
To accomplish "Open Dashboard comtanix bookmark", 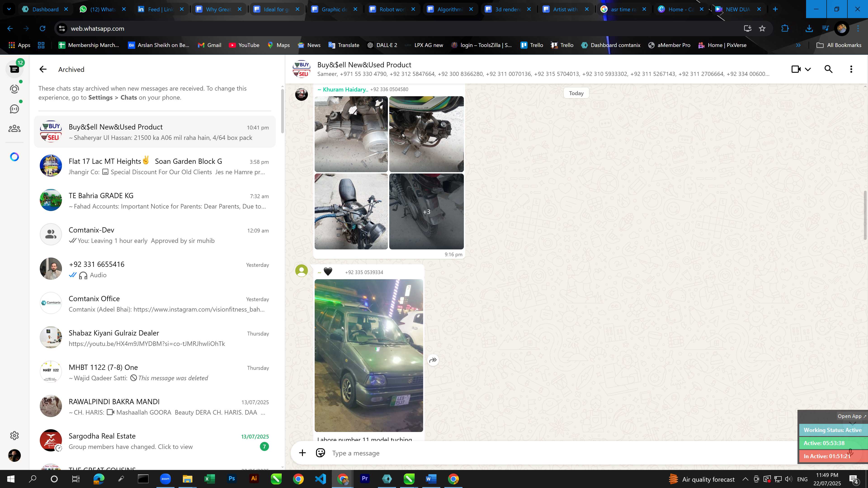I will point(611,45).
